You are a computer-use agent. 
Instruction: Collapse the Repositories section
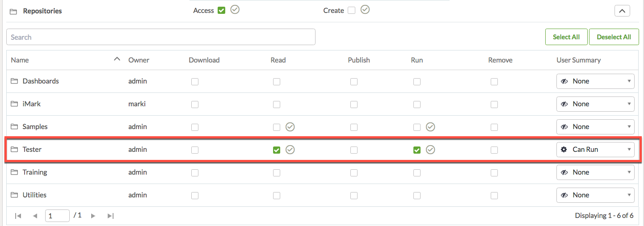point(622,11)
